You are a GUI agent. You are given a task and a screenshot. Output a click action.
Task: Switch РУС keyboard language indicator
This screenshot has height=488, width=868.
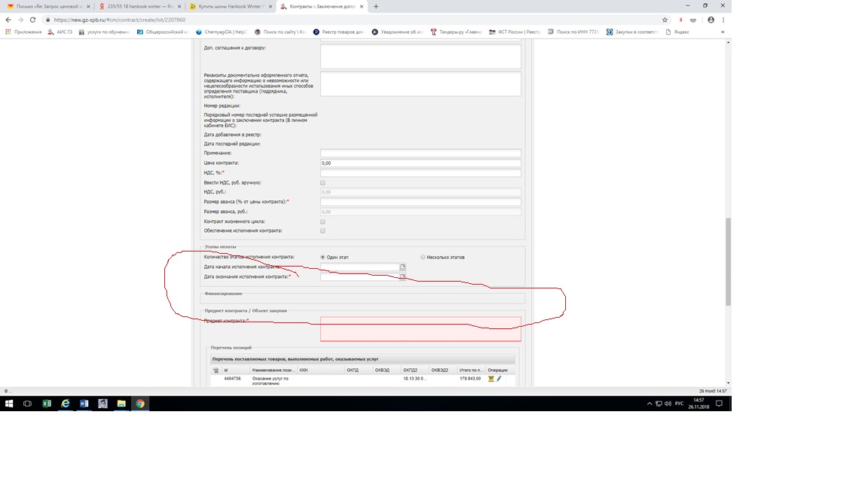(x=679, y=404)
